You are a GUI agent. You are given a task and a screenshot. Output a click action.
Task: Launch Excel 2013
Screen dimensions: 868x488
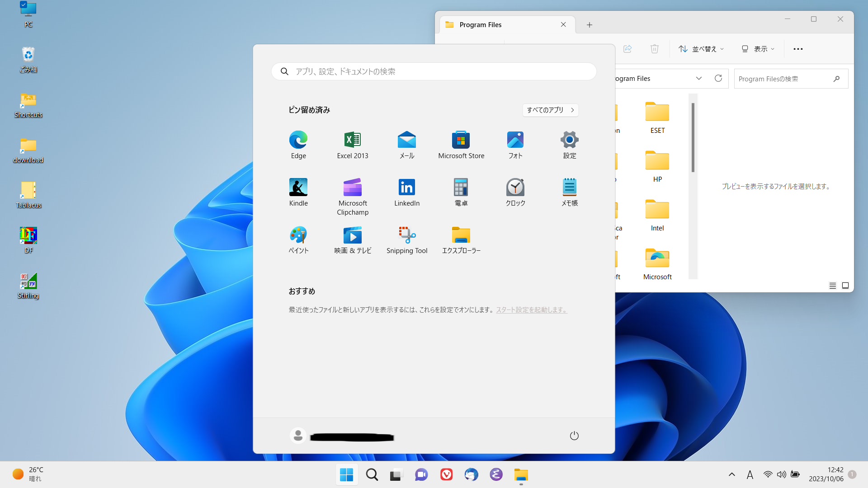[352, 145]
